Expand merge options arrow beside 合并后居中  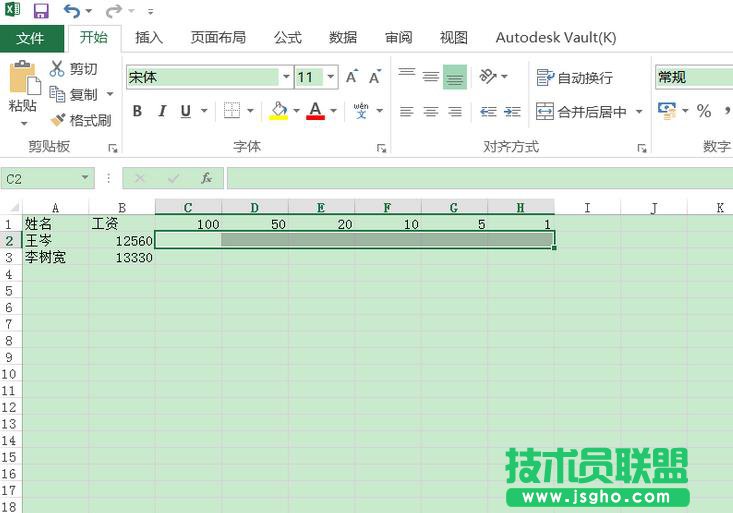click(x=639, y=112)
